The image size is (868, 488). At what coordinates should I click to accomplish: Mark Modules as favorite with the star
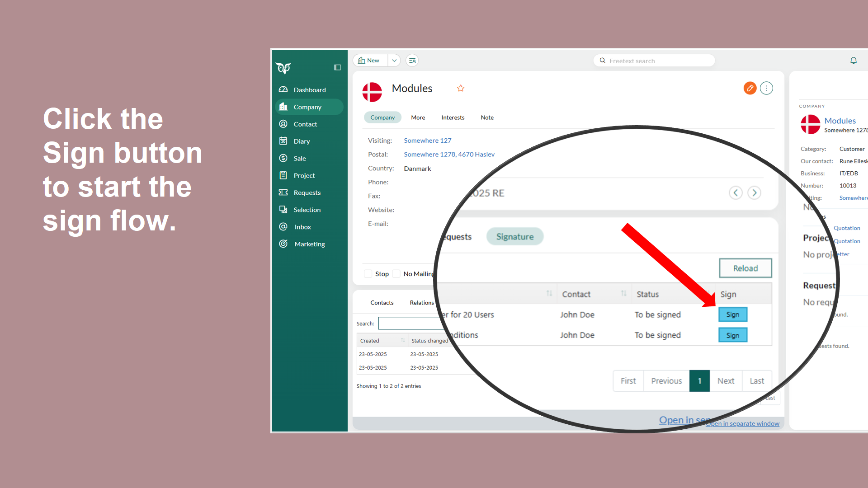tap(461, 88)
